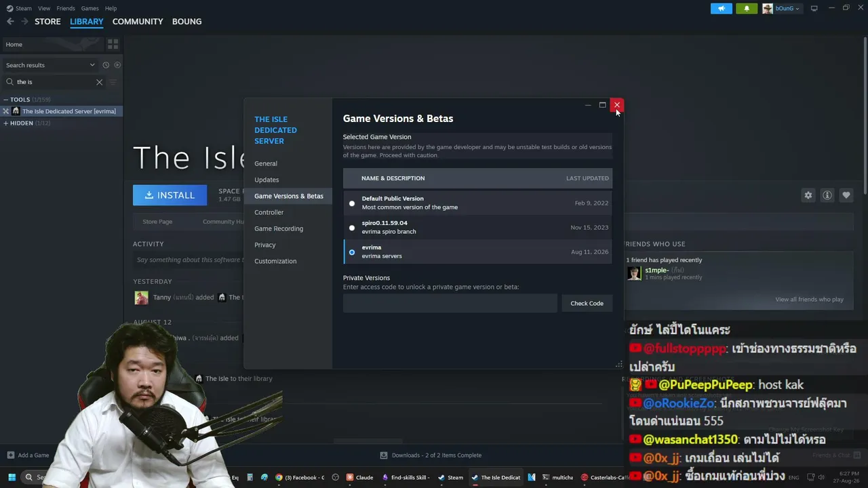
Task: Click friend s1mple- avatar thumbnail
Action: pos(634,273)
